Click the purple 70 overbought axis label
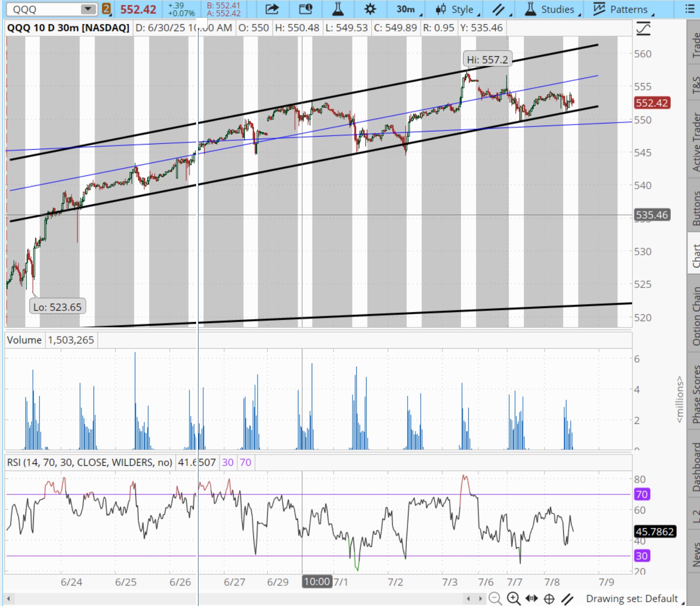This screenshot has width=700, height=606. 642,494
